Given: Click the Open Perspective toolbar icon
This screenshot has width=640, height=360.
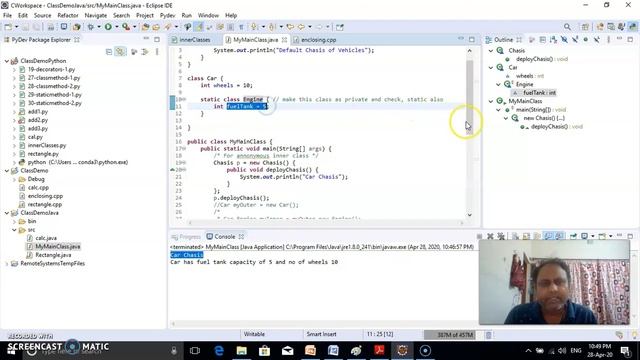Looking at the screenshot, I should pyautogui.click(x=585, y=27).
